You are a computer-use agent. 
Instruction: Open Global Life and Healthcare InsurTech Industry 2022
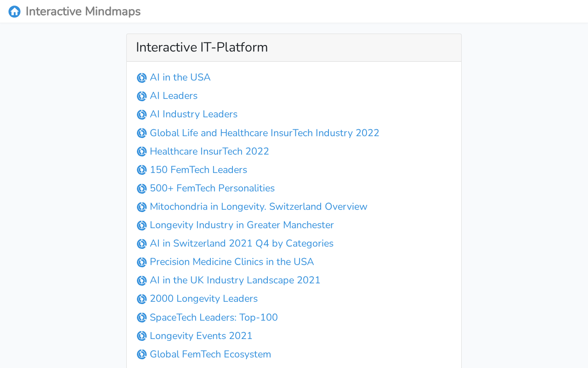point(265,133)
